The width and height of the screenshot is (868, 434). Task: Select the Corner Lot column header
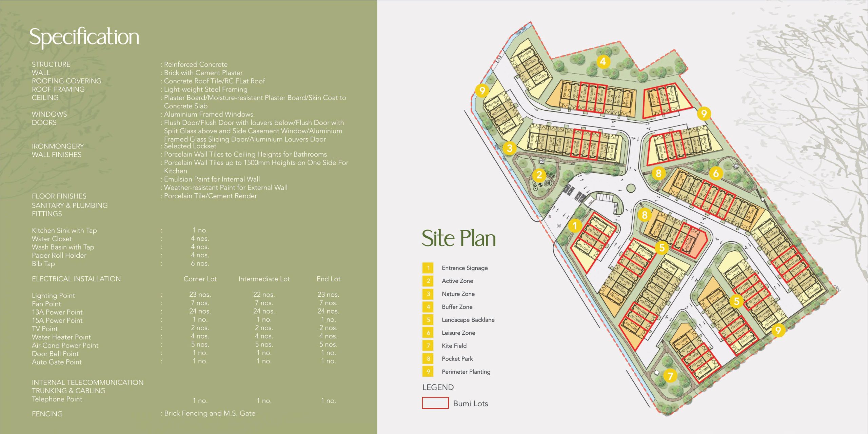point(200,279)
